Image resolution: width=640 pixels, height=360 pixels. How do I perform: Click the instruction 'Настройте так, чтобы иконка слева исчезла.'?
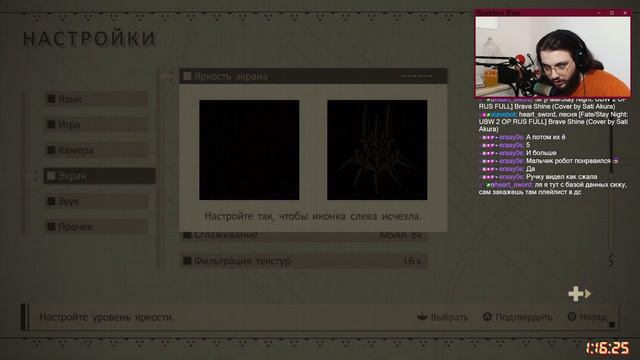tap(313, 216)
